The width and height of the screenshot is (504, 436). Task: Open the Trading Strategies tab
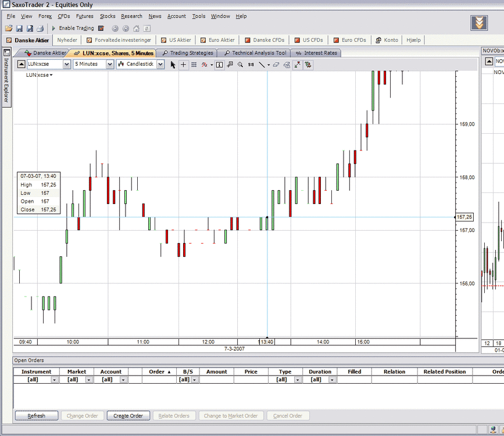pyautogui.click(x=188, y=53)
